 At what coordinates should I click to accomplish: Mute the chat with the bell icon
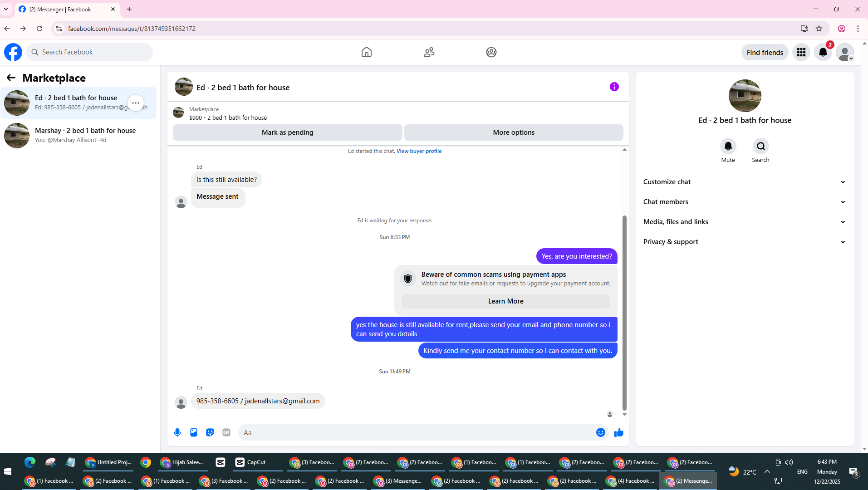click(728, 146)
